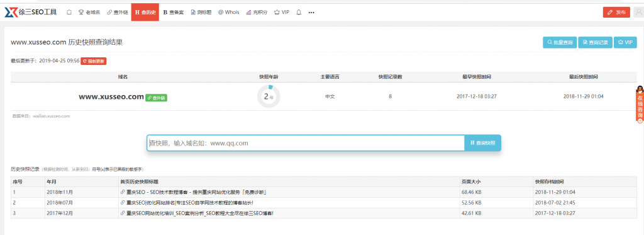Click the 快照存档时间 column header
The image size is (644, 235).
(549, 181)
